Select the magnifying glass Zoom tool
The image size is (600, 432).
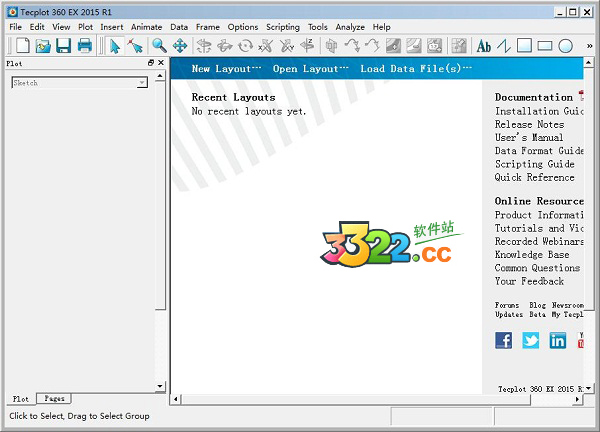click(x=159, y=46)
